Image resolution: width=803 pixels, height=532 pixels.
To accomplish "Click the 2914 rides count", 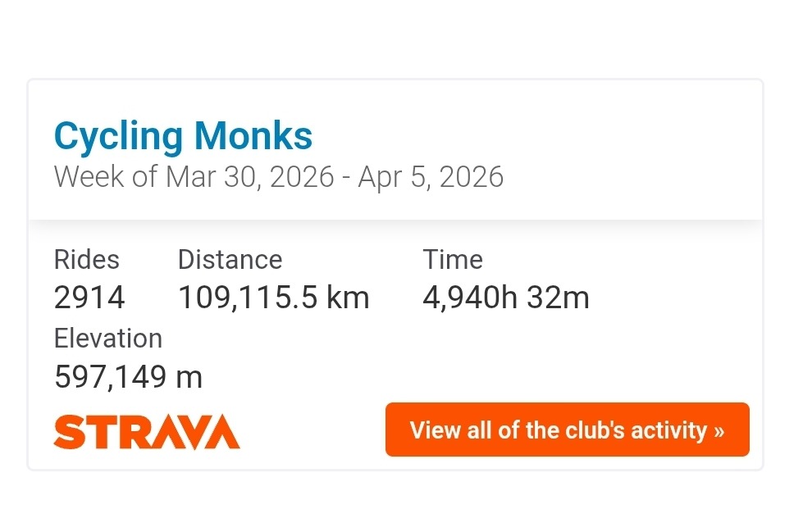I will 89,298.
